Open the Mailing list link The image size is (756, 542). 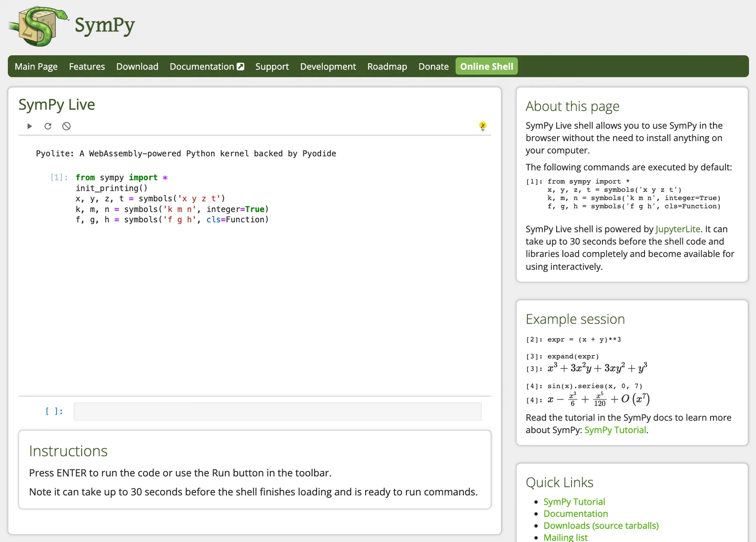click(566, 537)
